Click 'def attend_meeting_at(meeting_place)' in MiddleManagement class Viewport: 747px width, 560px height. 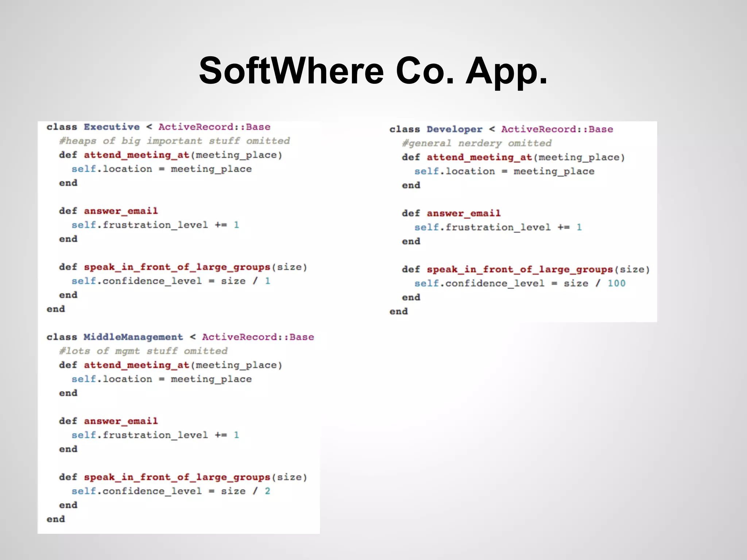171,365
